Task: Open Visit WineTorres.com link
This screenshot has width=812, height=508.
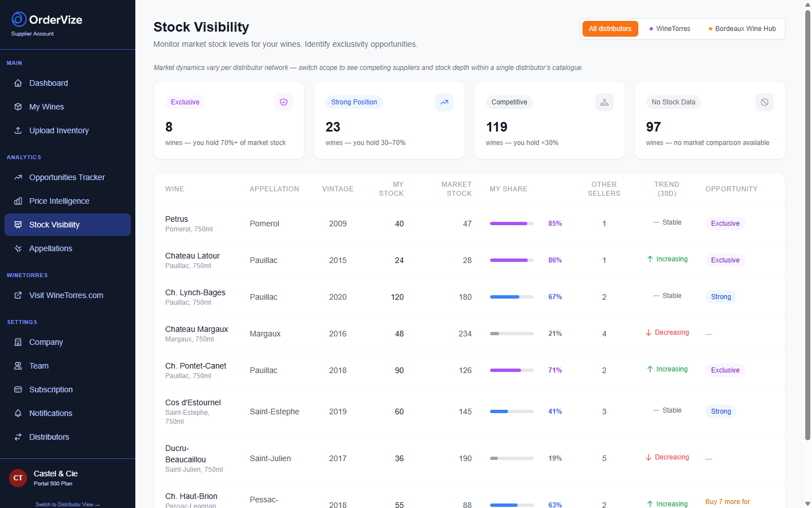Action: (68, 295)
